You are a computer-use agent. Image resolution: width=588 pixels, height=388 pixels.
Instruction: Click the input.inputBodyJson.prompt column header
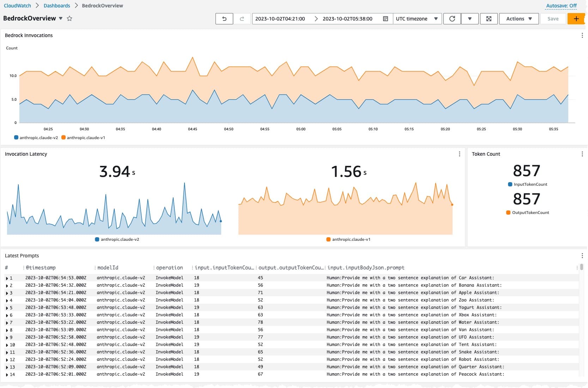(x=366, y=268)
